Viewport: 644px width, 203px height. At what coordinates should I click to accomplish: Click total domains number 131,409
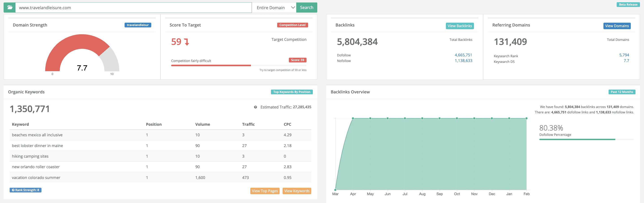pos(510,42)
